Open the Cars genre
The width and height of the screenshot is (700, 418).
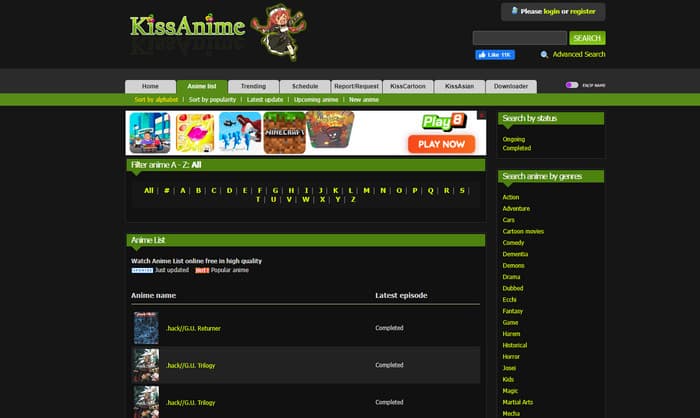point(508,220)
